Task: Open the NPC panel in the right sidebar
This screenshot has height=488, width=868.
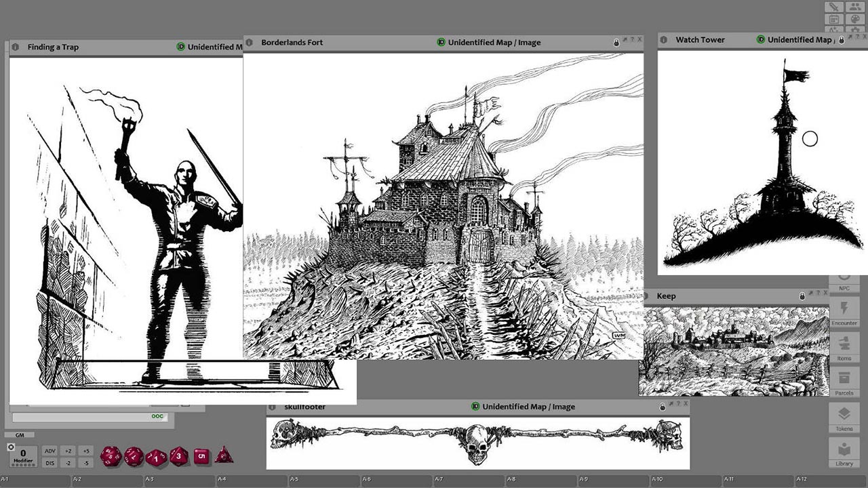Action: 845,285
